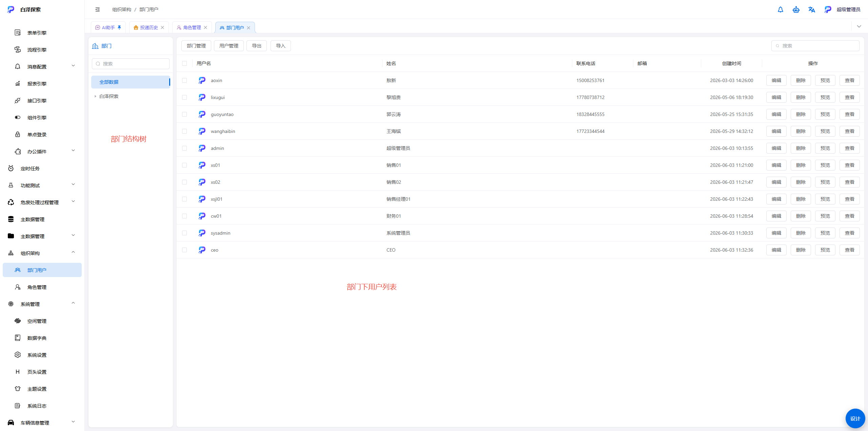The image size is (868, 431).
Task: Click the 用户管理 button
Action: point(229,46)
